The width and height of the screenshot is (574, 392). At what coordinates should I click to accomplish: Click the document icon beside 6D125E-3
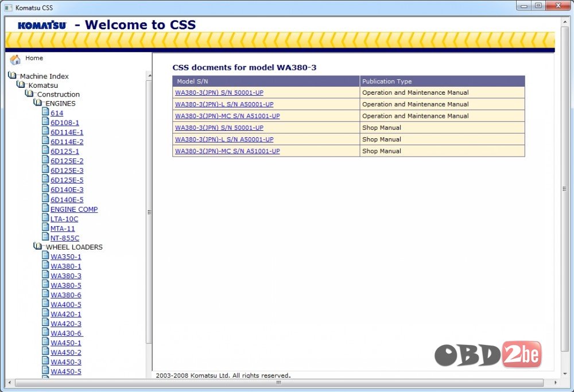point(45,169)
